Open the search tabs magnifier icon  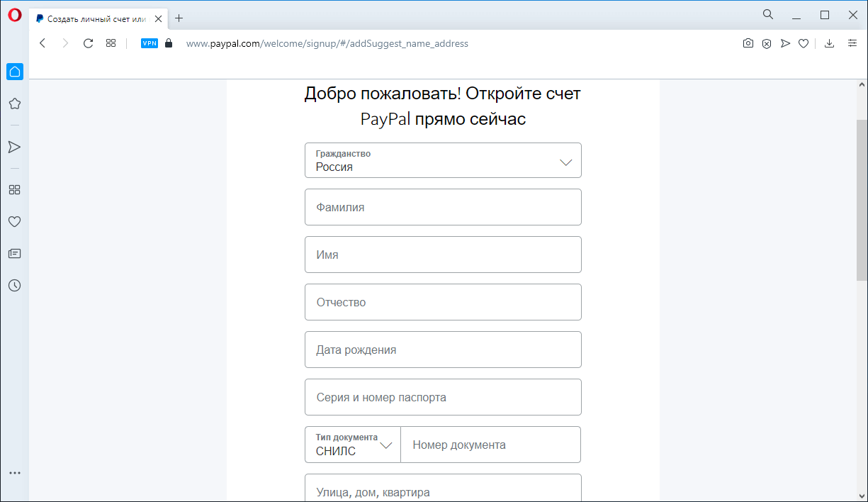tap(768, 14)
